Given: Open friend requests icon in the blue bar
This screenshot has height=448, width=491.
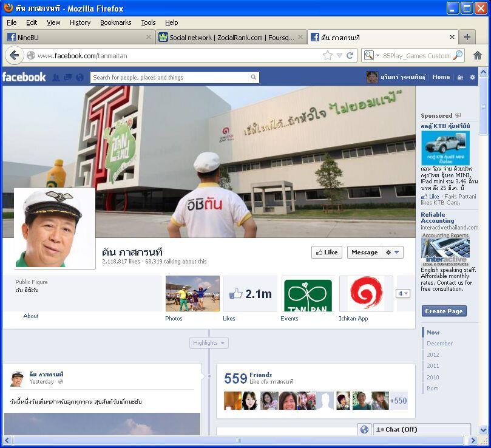Looking at the screenshot, I should pyautogui.click(x=56, y=77).
